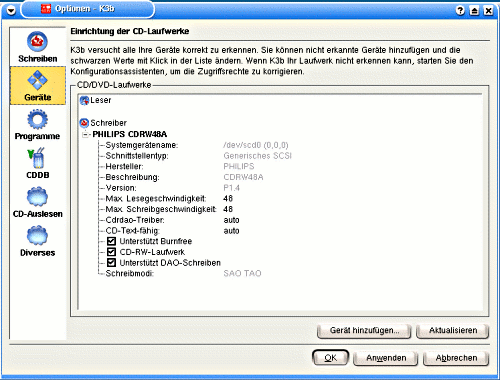This screenshot has height=380, width=500.
Task: Toggle the Unterstützt DAO-Schreiben checkbox
Action: click(111, 263)
